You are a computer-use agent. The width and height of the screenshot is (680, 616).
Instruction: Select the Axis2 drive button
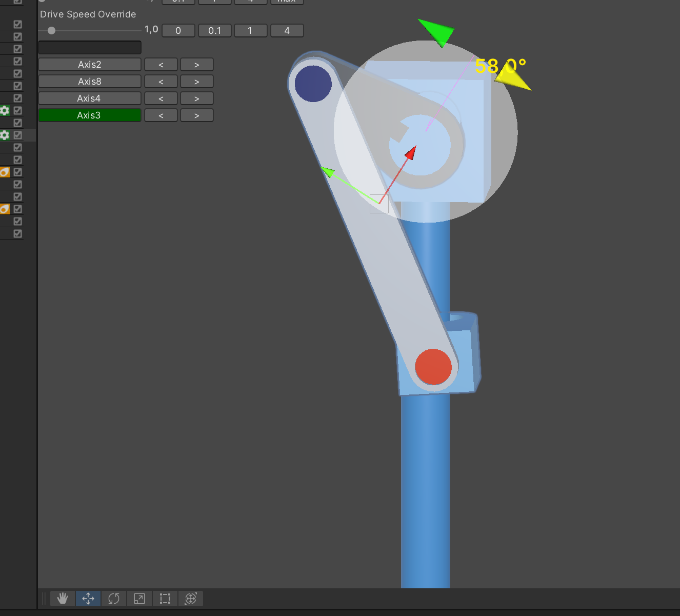(90, 65)
